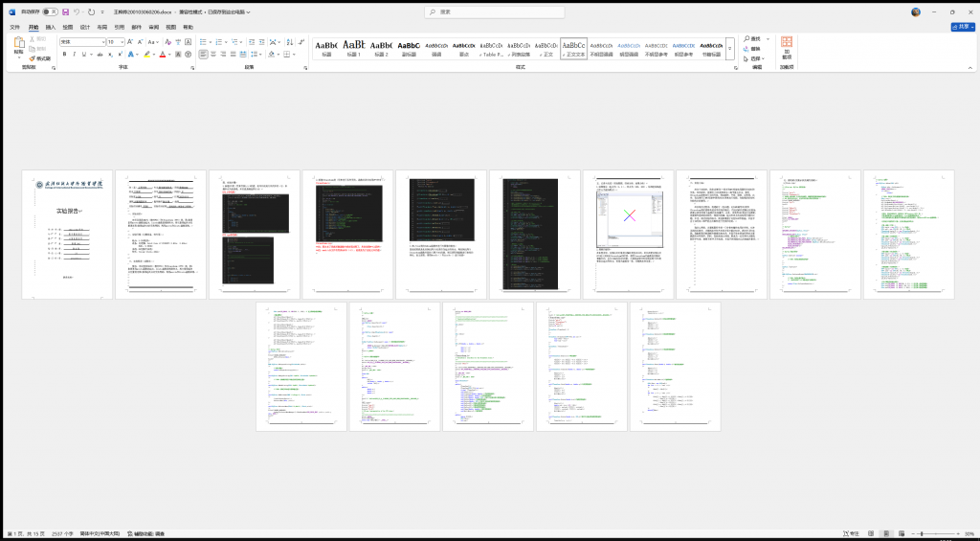Center-align paragraph text icon

(x=214, y=55)
